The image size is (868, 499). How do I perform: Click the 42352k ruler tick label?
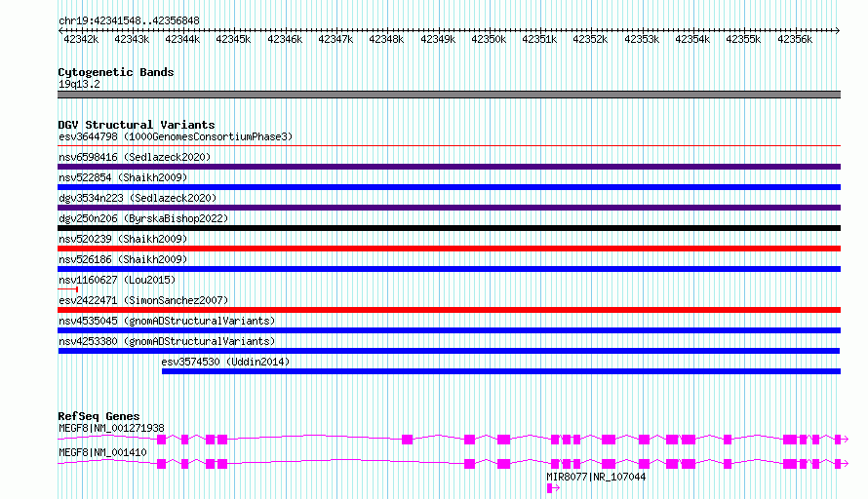pos(590,39)
